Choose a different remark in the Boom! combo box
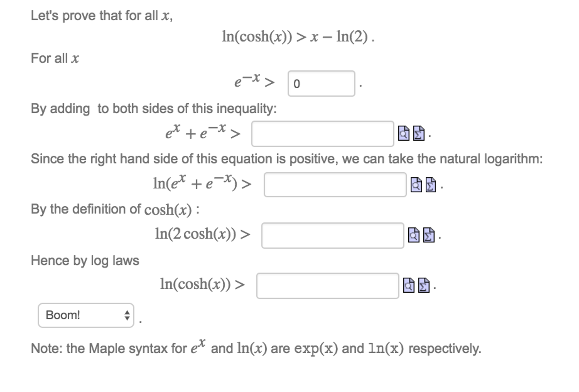 [86, 315]
